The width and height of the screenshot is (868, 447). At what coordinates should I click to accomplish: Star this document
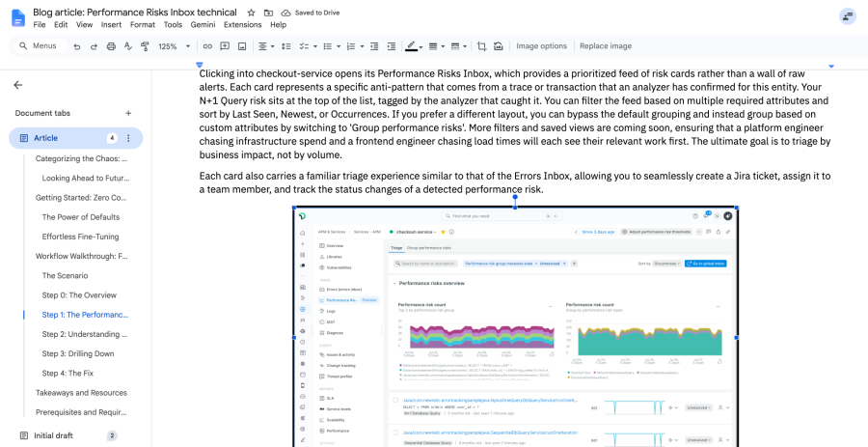tap(252, 13)
